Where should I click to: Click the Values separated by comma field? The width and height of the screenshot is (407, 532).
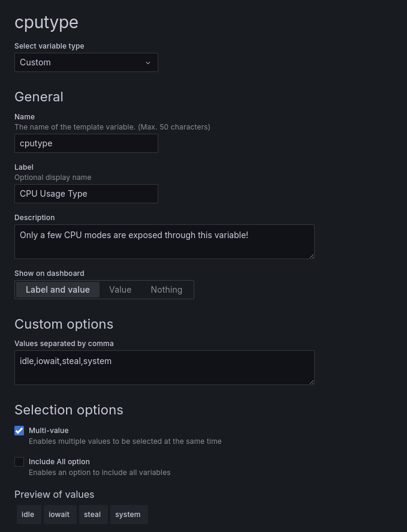(164, 367)
